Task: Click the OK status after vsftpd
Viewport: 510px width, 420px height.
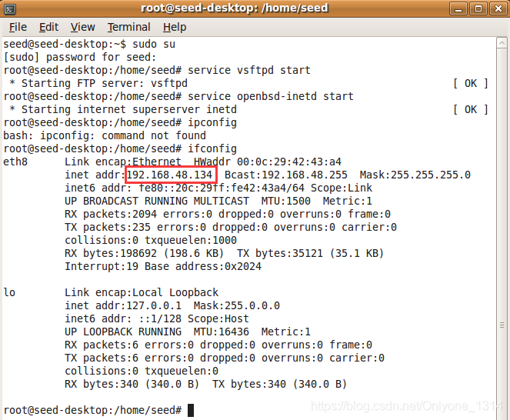Action: pyautogui.click(x=471, y=83)
